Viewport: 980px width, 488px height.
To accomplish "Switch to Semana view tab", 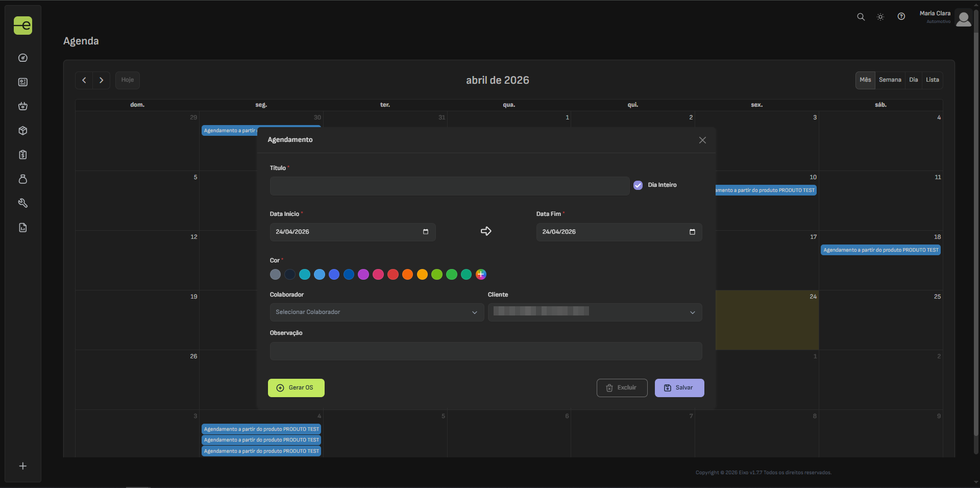I will point(890,80).
